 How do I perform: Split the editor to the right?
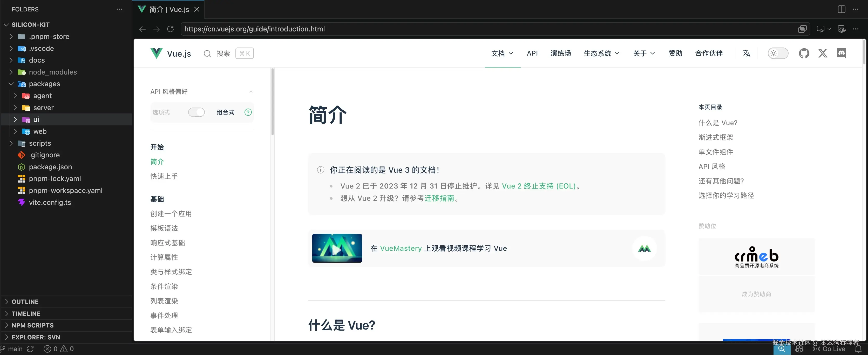point(841,9)
